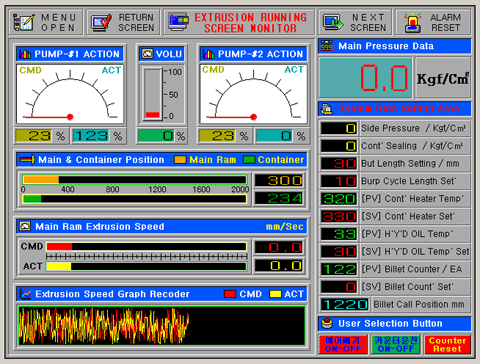Edit the [SV] Cont' Heater Set value 330

339,216
